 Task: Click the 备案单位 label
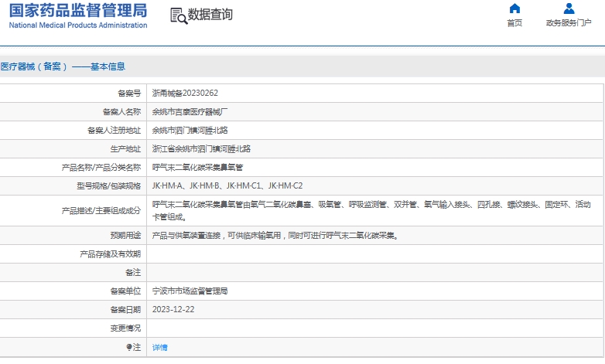pos(125,291)
